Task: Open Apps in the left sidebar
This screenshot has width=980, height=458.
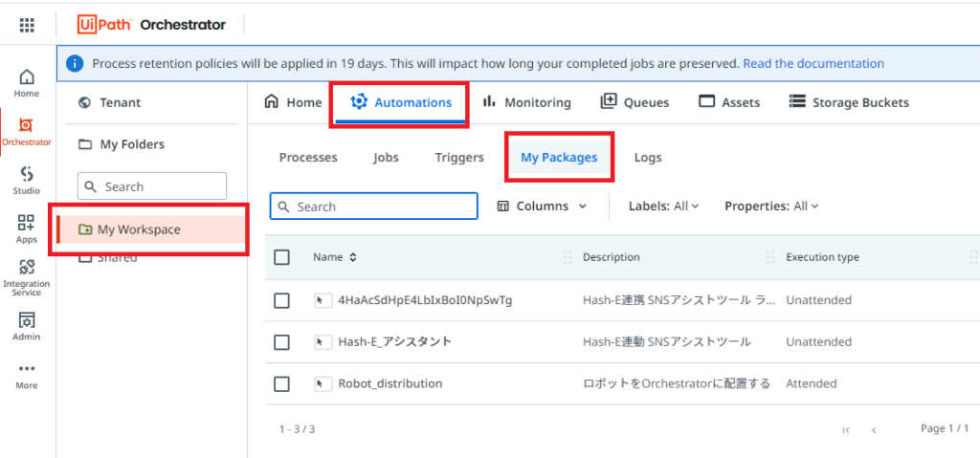Action: [x=26, y=229]
